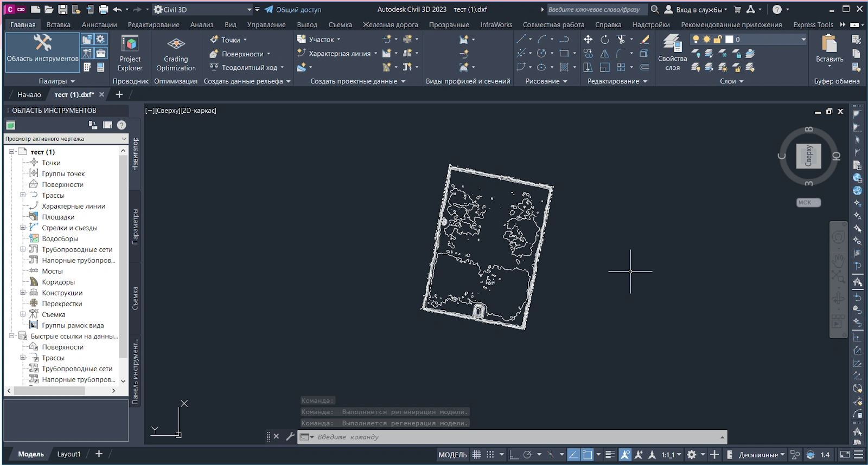Click the Свойства слоя layer properties icon

[672, 52]
